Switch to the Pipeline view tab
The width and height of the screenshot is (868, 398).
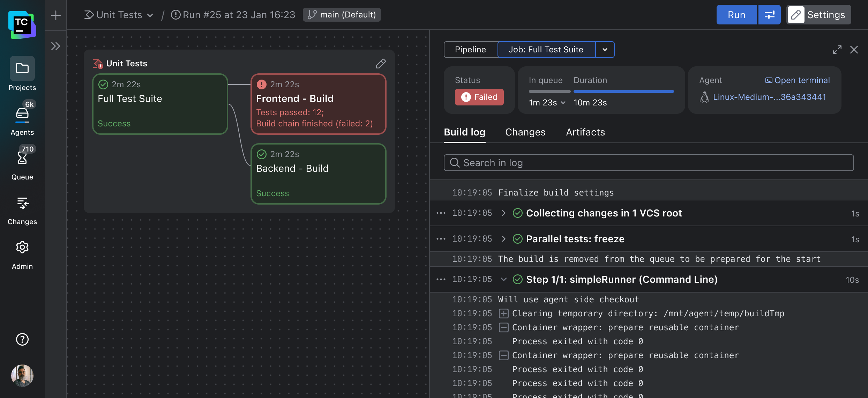coord(470,50)
